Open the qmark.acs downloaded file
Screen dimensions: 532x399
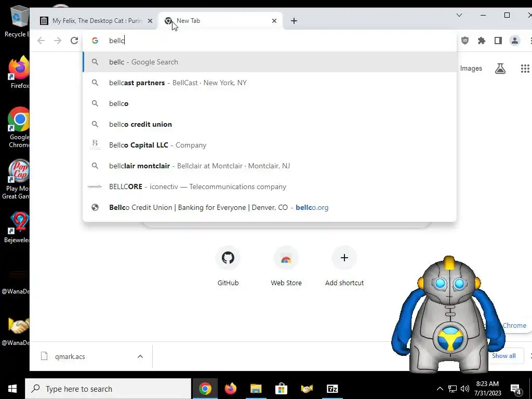70,356
